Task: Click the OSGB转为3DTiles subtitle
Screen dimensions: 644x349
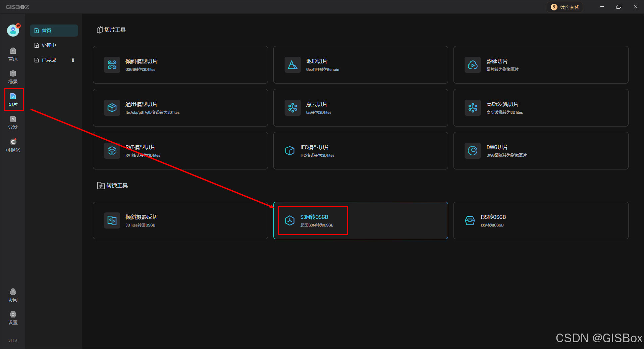Action: coord(140,69)
